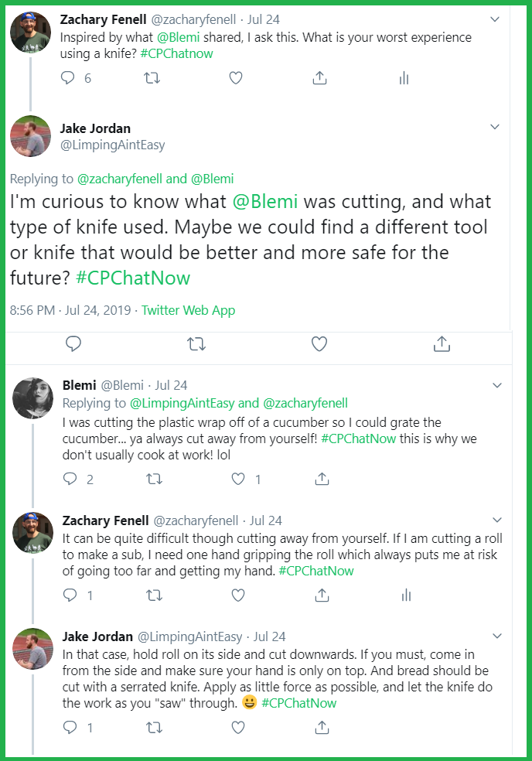Retweet Jake Jordan's main curious tweet
532x761 pixels.
click(x=196, y=343)
